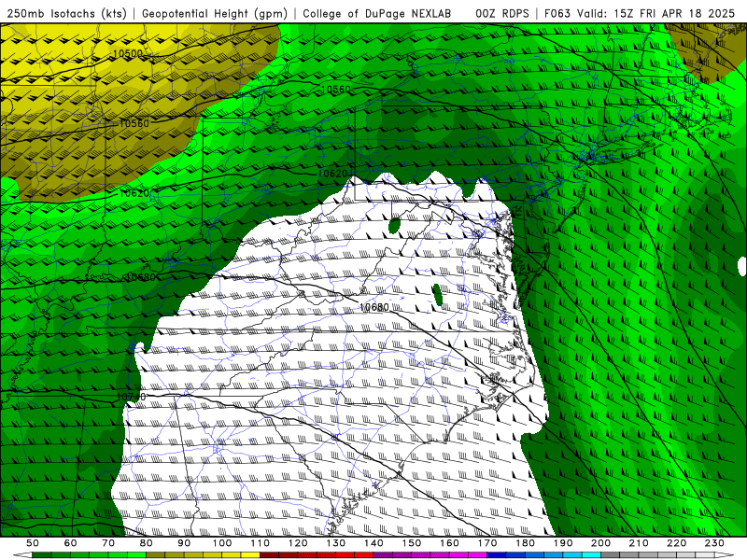Pick the darkest green swatch at 50 kts

(x=42, y=555)
